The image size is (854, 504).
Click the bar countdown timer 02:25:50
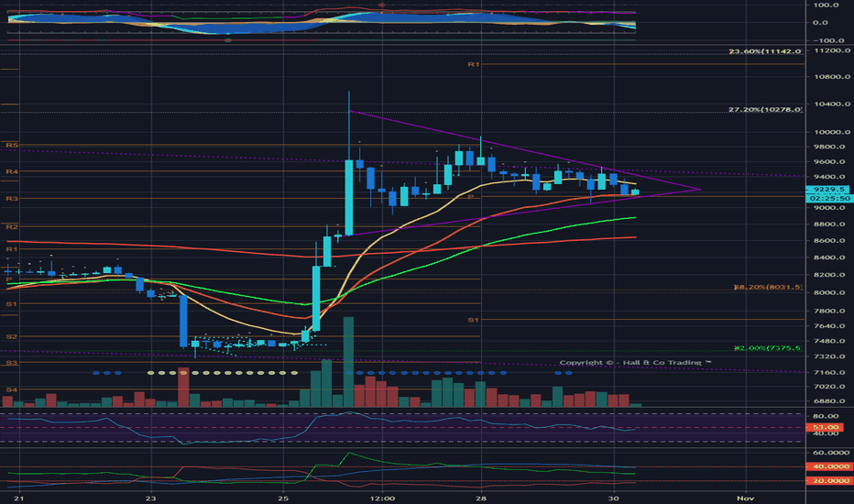pyautogui.click(x=827, y=198)
